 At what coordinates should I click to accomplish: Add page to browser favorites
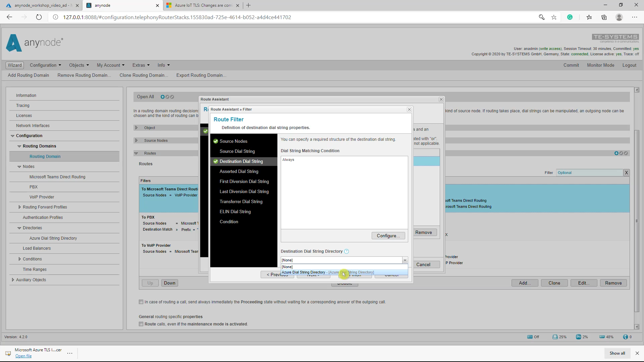(x=554, y=17)
